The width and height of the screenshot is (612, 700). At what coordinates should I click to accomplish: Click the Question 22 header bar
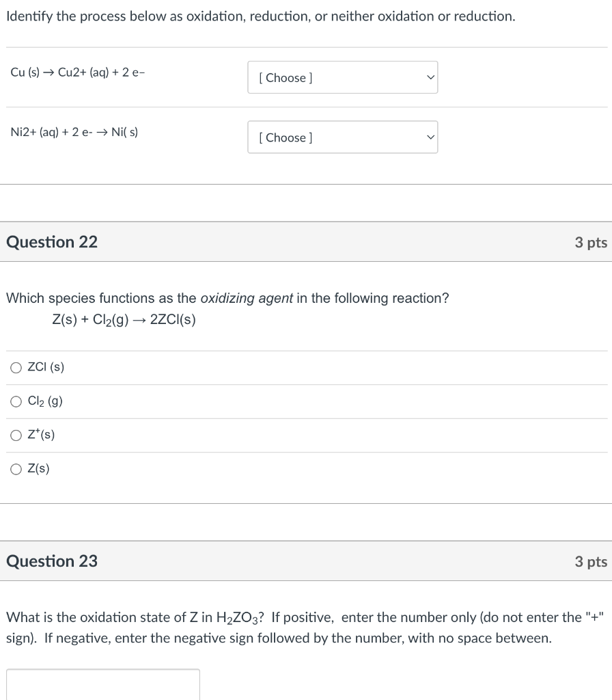click(306, 242)
